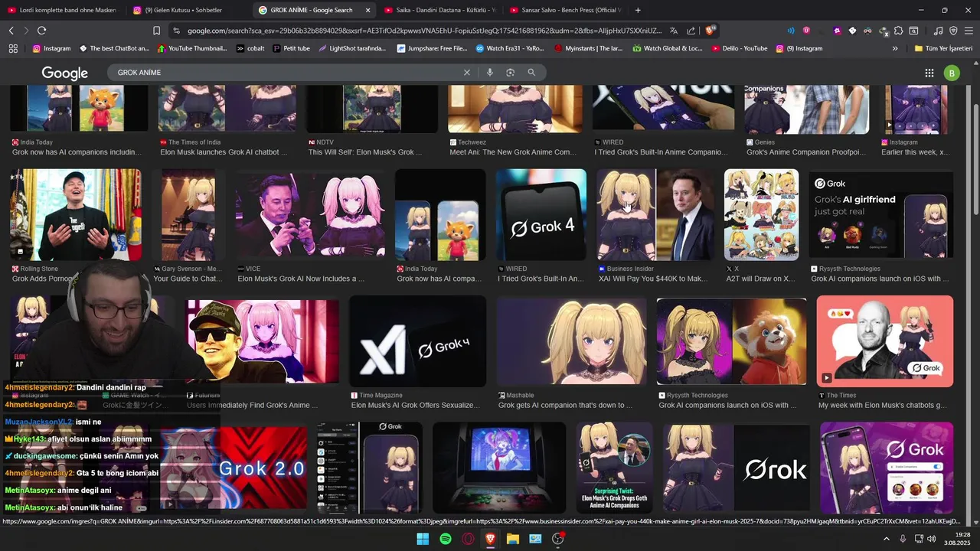This screenshot has width=980, height=551.
Task: Open the arcade machine image result
Action: coord(499,467)
